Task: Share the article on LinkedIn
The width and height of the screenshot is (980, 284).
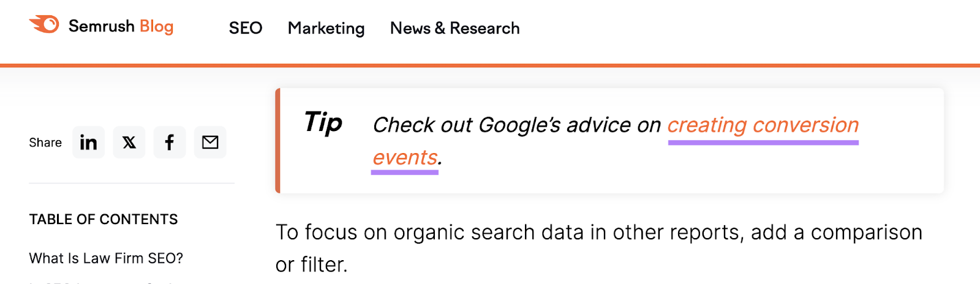Action: [88, 143]
